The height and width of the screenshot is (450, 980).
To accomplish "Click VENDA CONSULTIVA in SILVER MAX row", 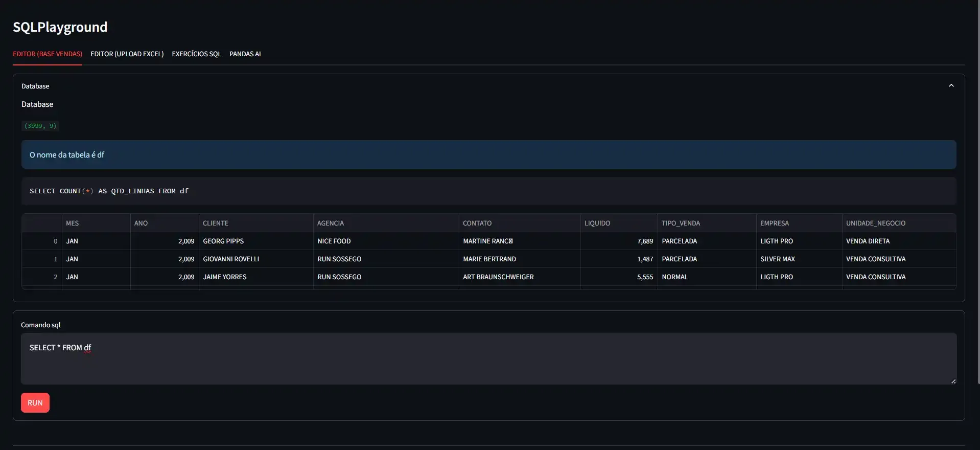I will point(899,259).
